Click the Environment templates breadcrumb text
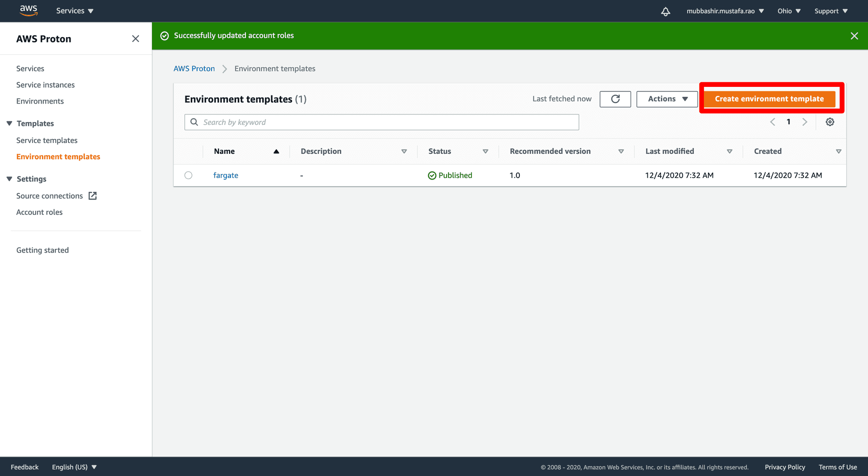 pyautogui.click(x=275, y=69)
